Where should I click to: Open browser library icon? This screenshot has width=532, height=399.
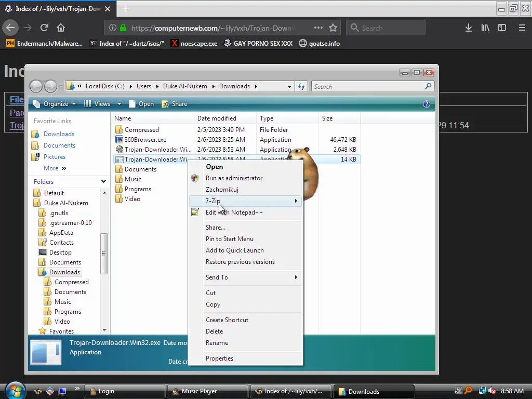pyautogui.click(x=485, y=28)
